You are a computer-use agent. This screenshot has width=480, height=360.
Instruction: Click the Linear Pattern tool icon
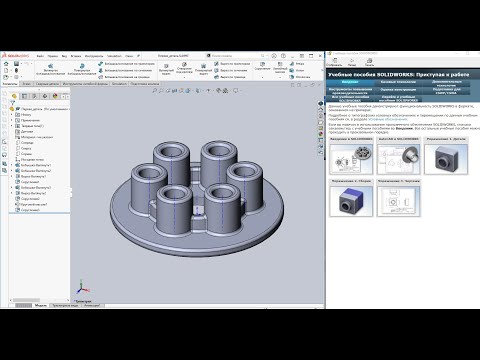pos(280,64)
